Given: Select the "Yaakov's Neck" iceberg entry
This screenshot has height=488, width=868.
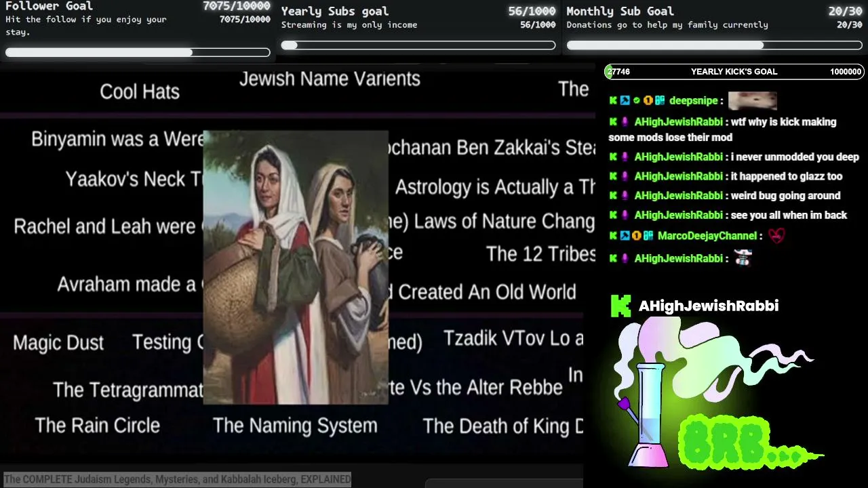Looking at the screenshot, I should (134, 179).
